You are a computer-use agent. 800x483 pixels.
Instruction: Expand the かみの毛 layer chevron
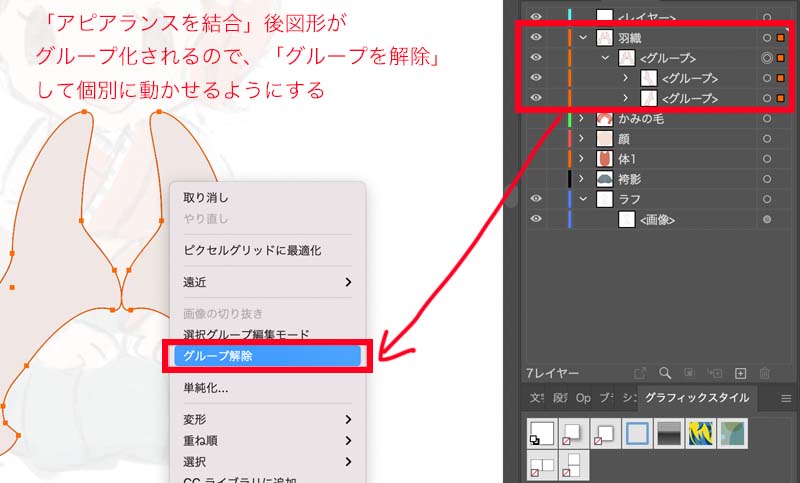point(582,118)
